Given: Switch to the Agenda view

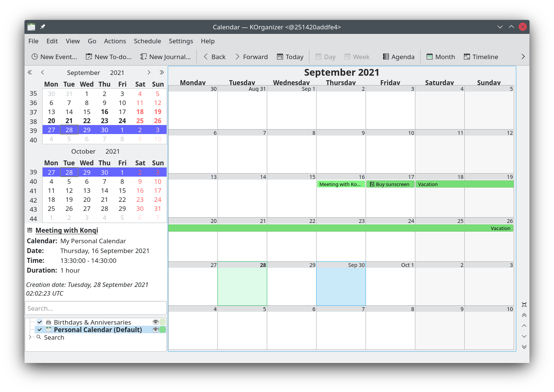Looking at the screenshot, I should tap(398, 56).
